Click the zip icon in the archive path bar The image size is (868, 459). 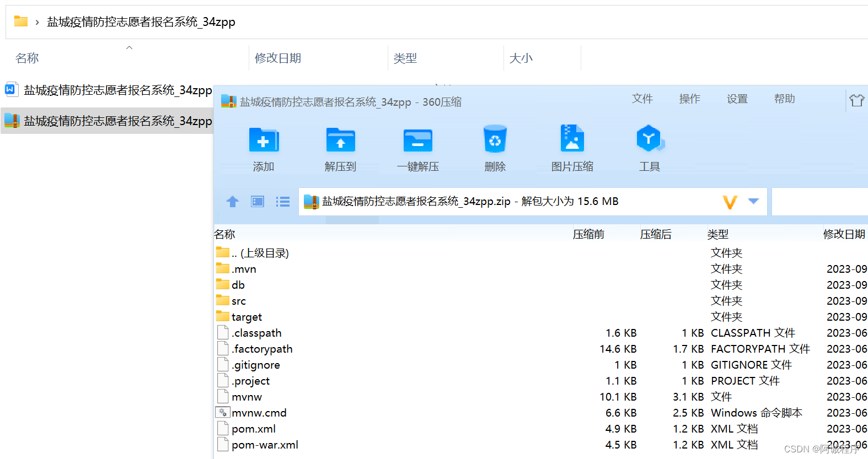312,202
